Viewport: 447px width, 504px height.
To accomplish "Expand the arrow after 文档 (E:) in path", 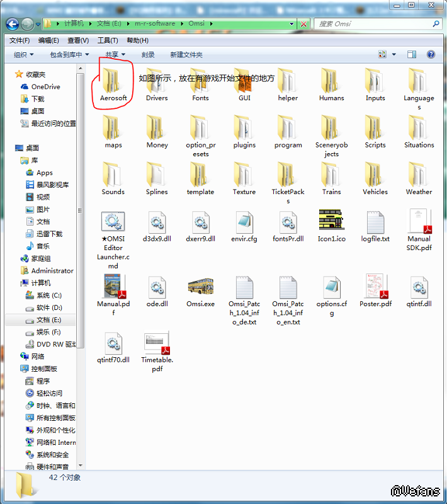I will 128,24.
